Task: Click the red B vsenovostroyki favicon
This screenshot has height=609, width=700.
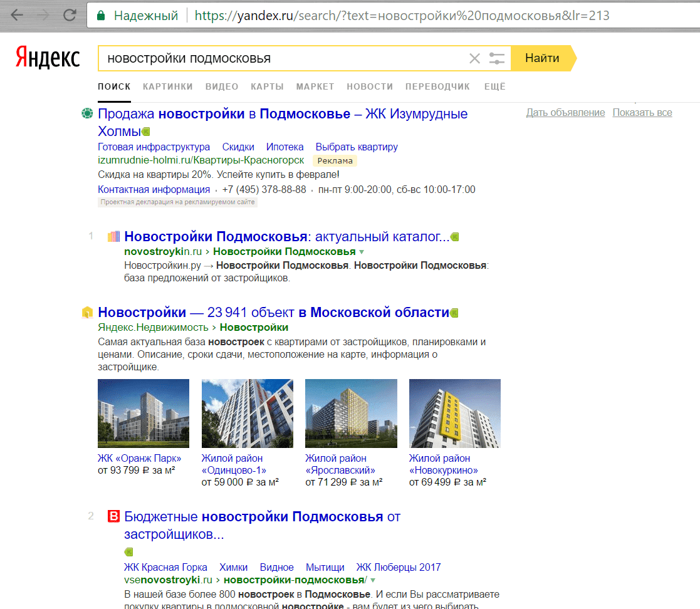Action: [114, 516]
